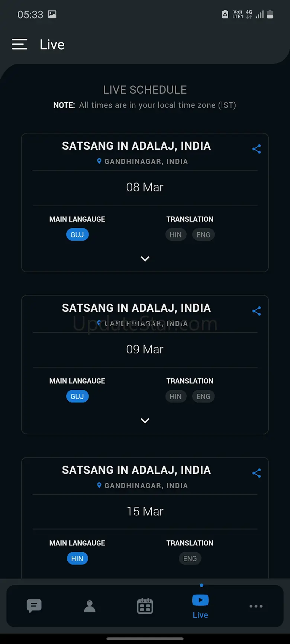
Task: Open the hamburger navigation menu
Action: pyautogui.click(x=19, y=44)
